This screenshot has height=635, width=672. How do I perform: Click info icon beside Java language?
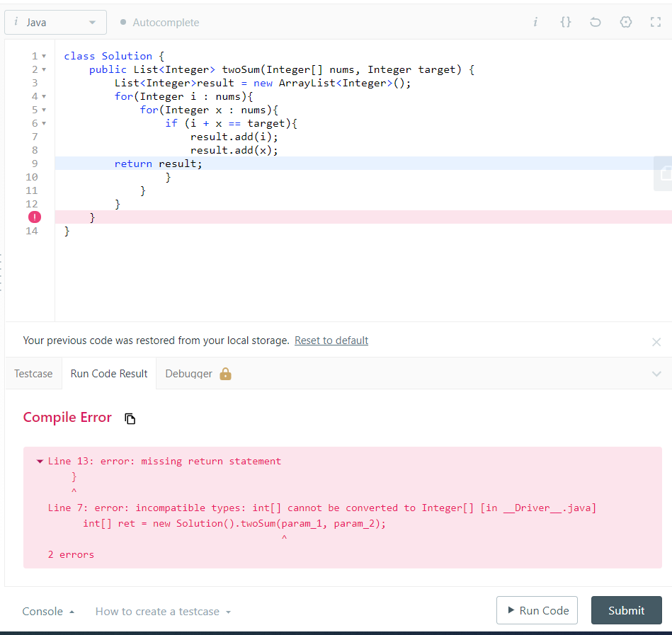16,22
